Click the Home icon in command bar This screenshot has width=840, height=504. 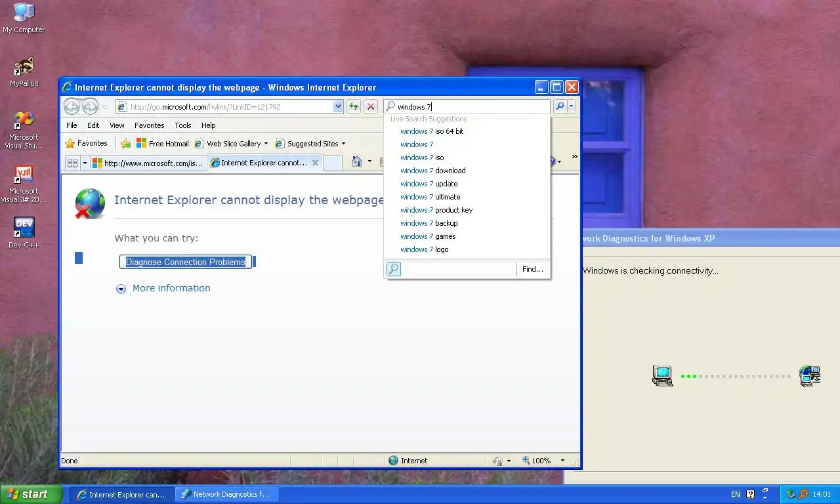[357, 161]
